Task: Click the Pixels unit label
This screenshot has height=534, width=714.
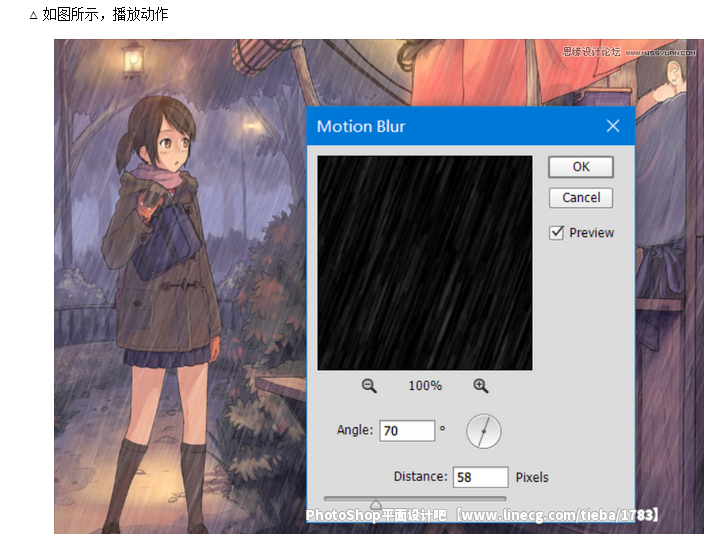Action: (532, 477)
